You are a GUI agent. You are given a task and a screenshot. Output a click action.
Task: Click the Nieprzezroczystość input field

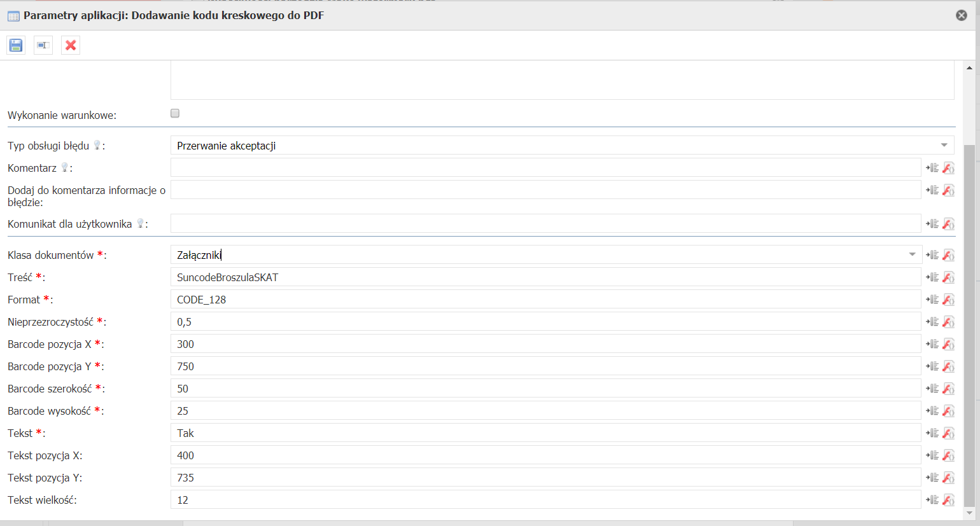pos(545,322)
